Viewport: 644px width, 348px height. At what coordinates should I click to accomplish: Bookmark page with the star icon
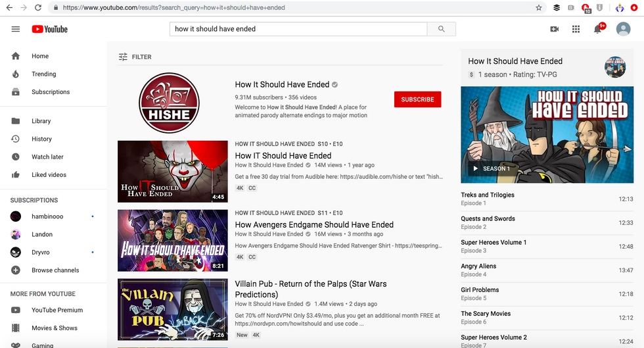tap(538, 7)
